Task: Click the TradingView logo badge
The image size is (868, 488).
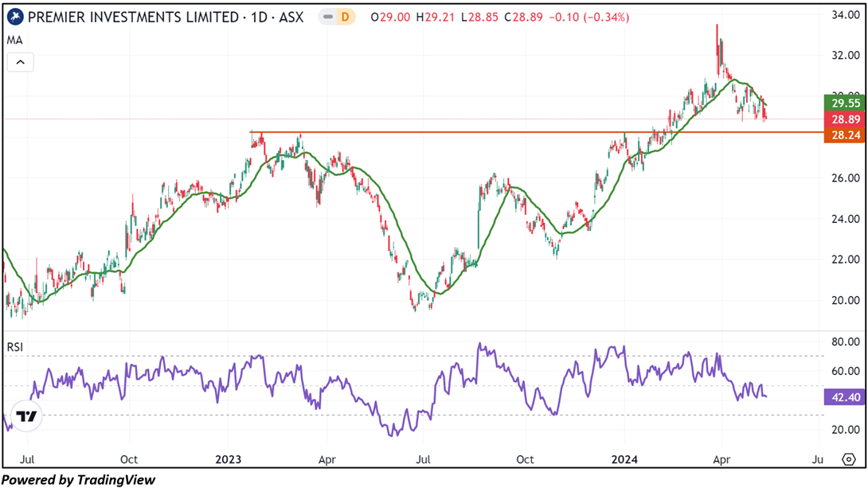Action: tap(26, 416)
